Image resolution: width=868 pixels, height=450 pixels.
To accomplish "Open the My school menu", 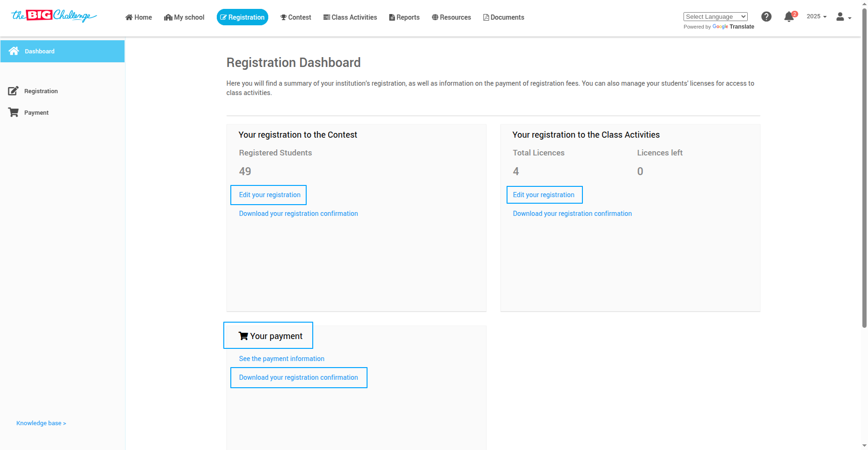I will click(x=184, y=17).
